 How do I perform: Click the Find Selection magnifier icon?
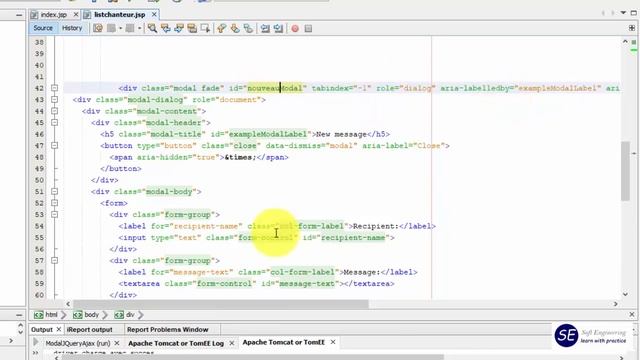coord(152,28)
